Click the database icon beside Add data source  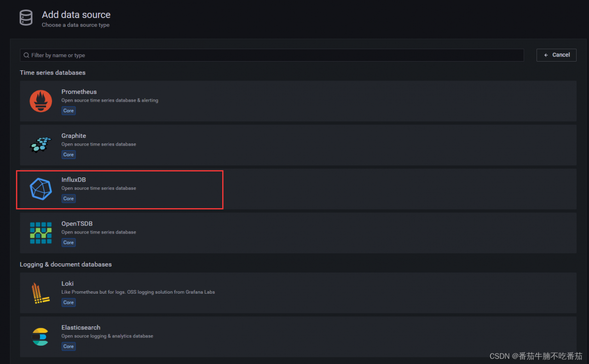click(x=26, y=18)
